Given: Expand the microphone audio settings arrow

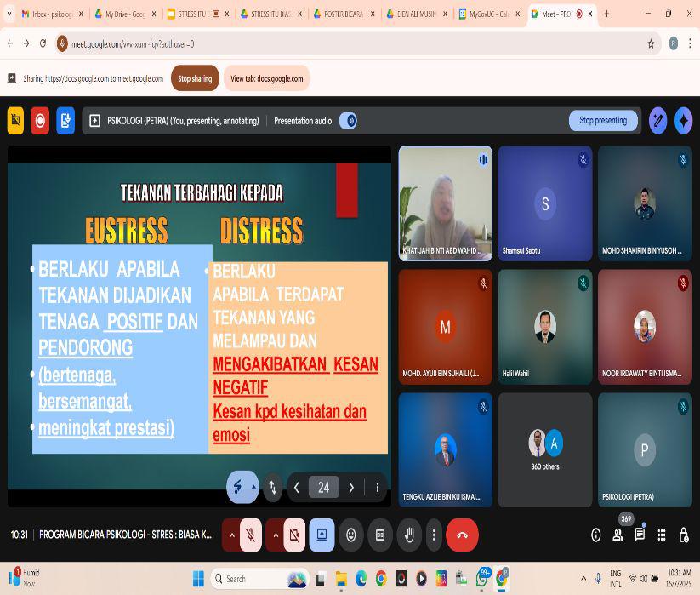Looking at the screenshot, I should coord(231,535).
